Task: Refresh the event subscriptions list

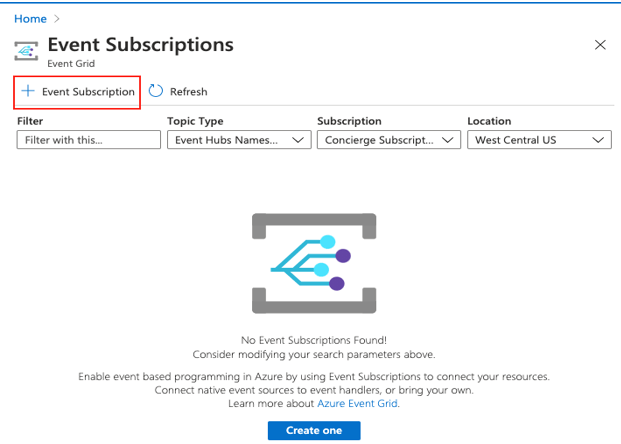Action: [178, 91]
